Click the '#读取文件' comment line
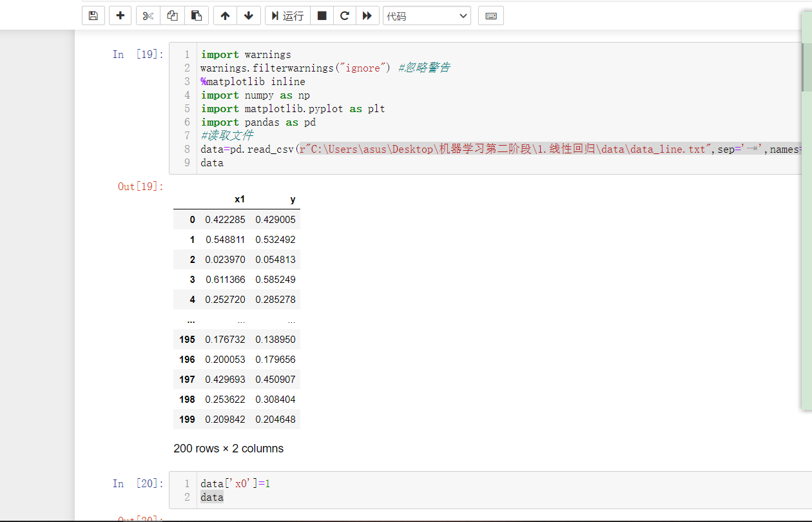 (x=227, y=136)
